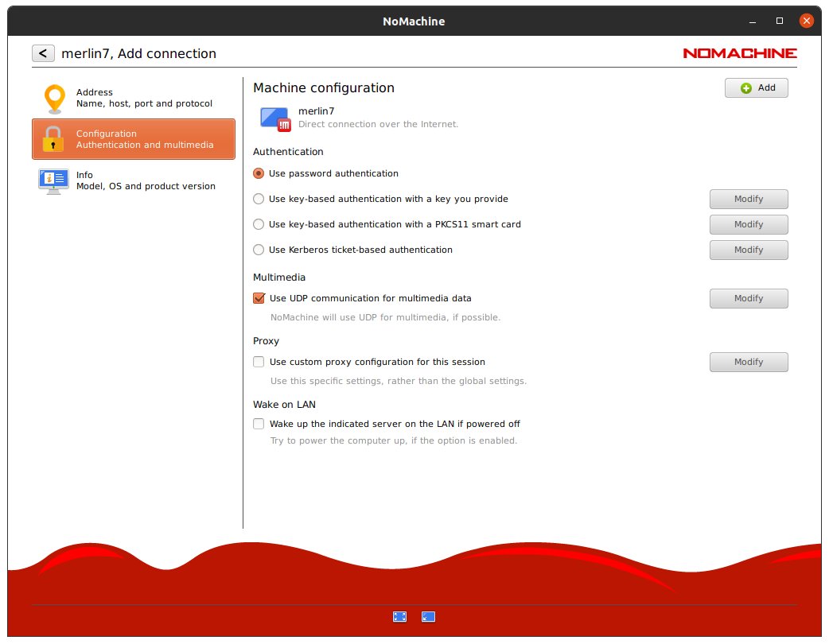
Task: Disable UDP communication for multimedia data
Action: pyautogui.click(x=259, y=298)
